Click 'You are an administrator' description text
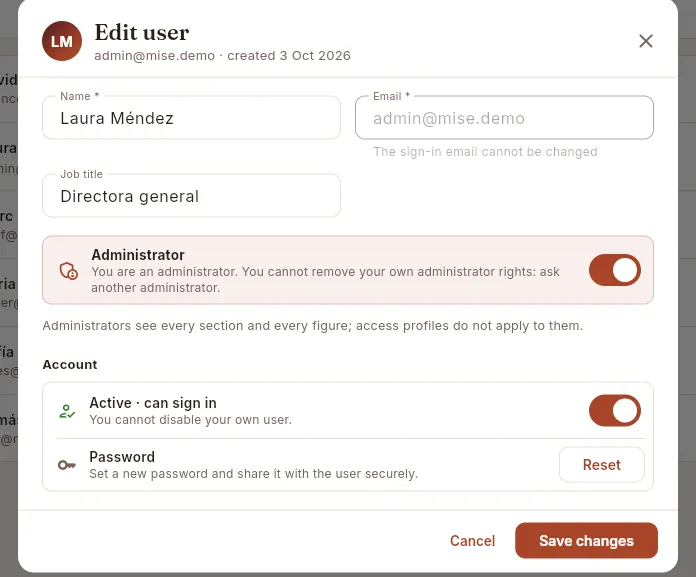 [x=325, y=280]
